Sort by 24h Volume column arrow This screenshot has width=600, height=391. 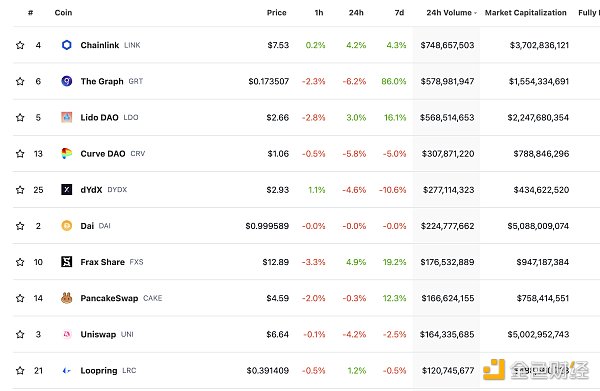click(475, 13)
